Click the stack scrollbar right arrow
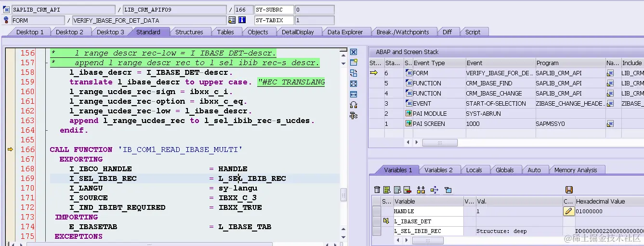 (417, 142)
